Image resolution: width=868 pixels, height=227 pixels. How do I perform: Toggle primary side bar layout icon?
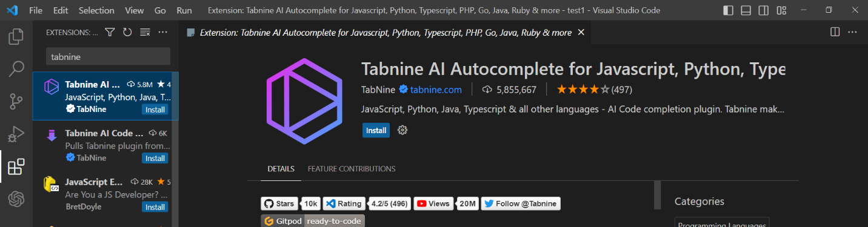729,10
